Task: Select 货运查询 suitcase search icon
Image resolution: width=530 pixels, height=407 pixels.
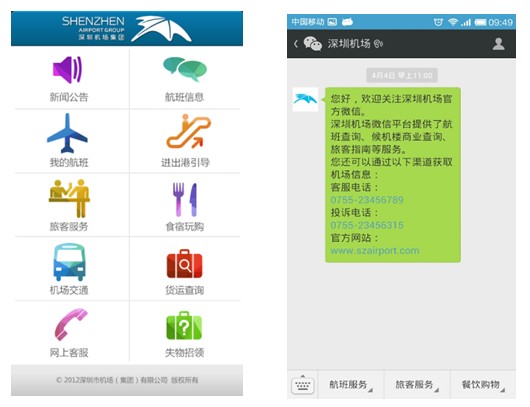Action: click(x=184, y=264)
